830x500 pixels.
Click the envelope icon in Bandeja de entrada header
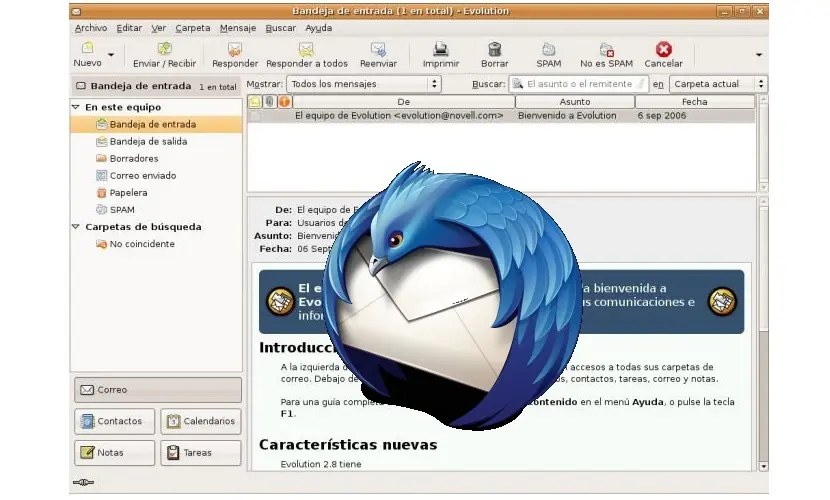point(80,86)
